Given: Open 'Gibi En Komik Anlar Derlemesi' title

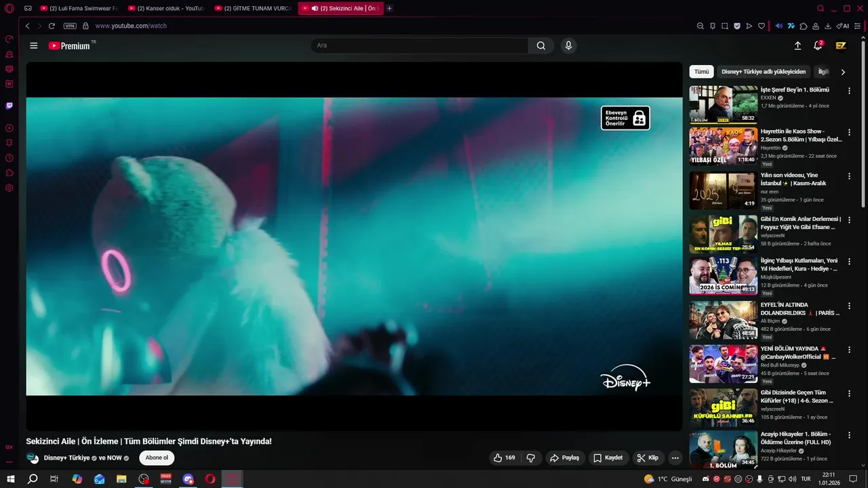Looking at the screenshot, I should tap(800, 223).
